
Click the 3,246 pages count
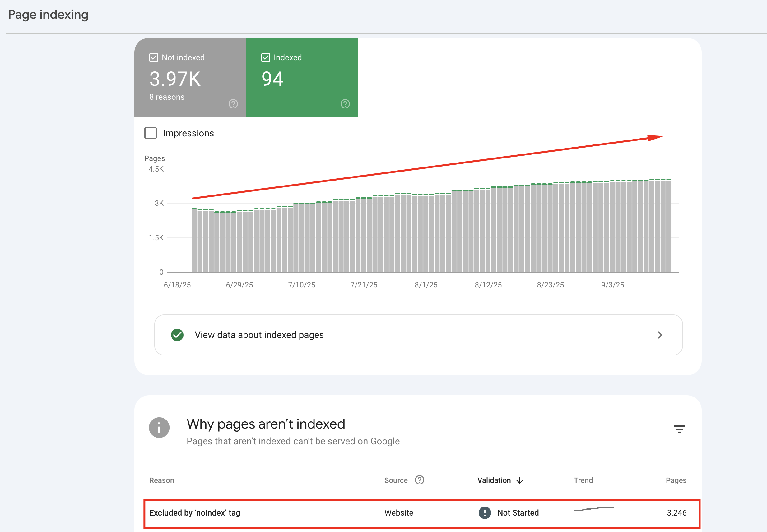point(676,513)
